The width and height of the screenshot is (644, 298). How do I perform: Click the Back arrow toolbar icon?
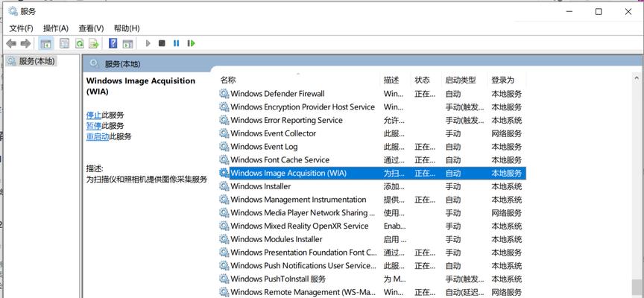11,43
